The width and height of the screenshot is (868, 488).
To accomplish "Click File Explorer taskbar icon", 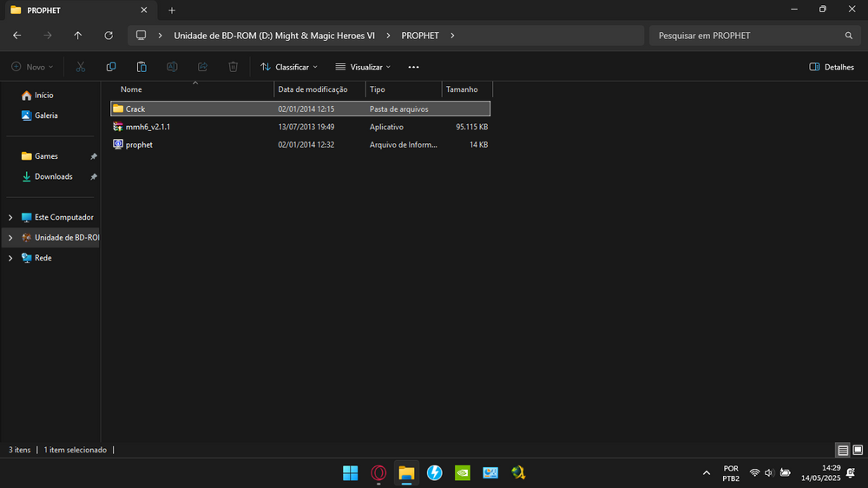I will point(406,473).
